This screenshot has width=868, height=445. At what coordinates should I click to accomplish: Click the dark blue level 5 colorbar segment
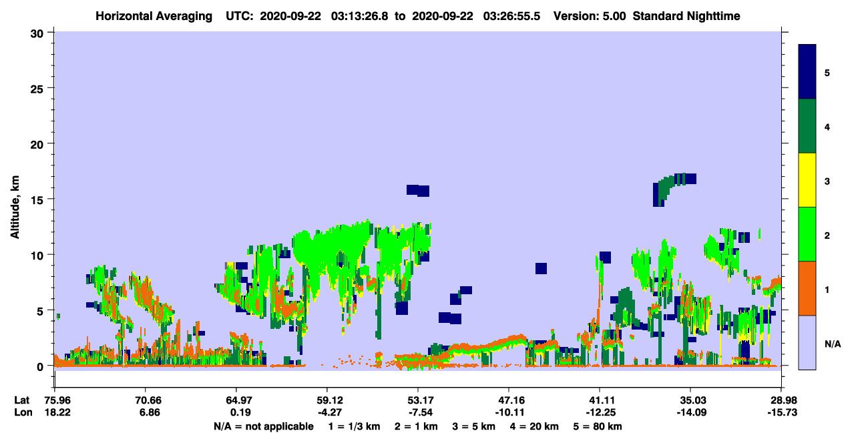pyautogui.click(x=807, y=71)
